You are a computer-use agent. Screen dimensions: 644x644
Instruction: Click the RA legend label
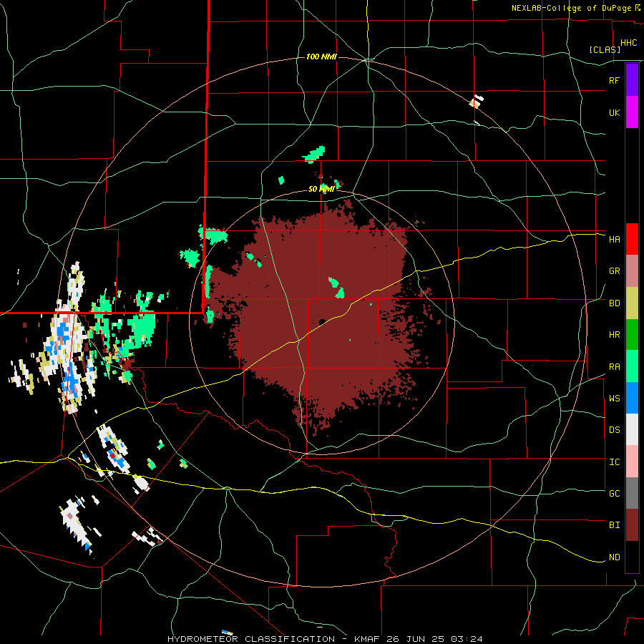pos(615,367)
